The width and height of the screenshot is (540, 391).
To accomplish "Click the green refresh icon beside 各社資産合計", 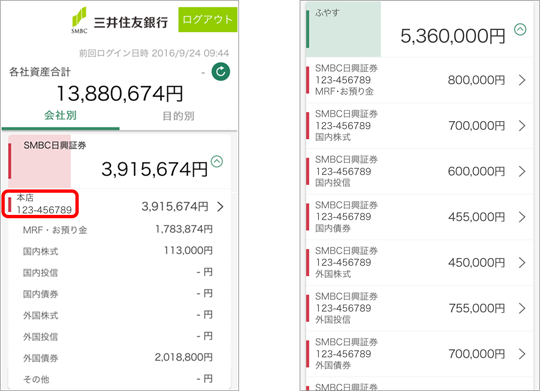I will click(220, 72).
